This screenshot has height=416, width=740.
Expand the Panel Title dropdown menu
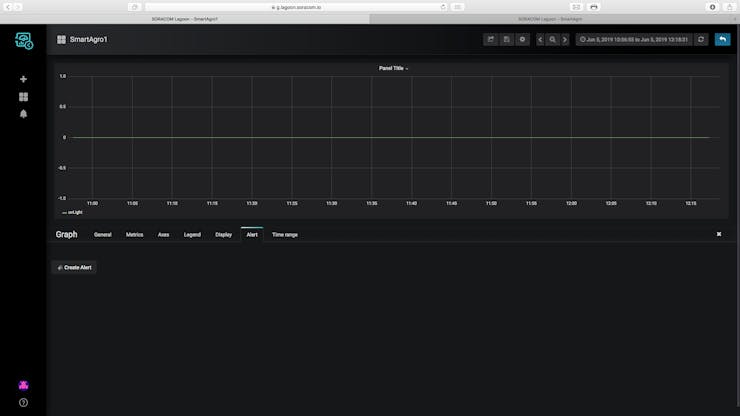[393, 68]
